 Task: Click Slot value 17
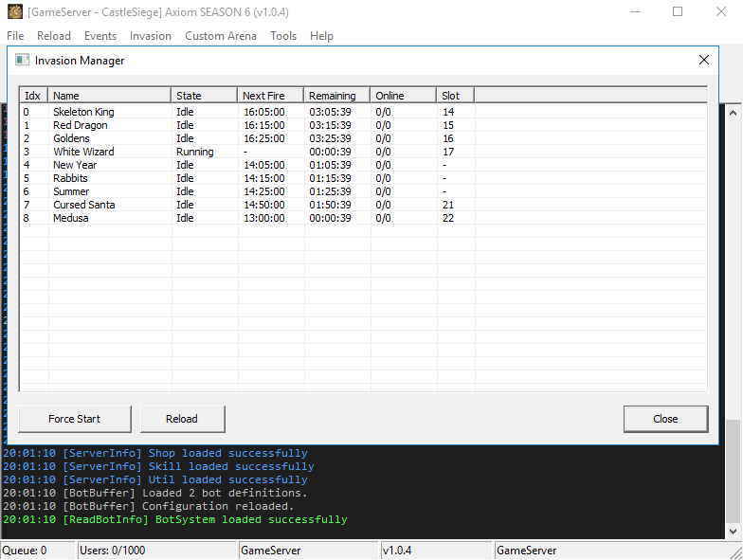pyautogui.click(x=448, y=152)
